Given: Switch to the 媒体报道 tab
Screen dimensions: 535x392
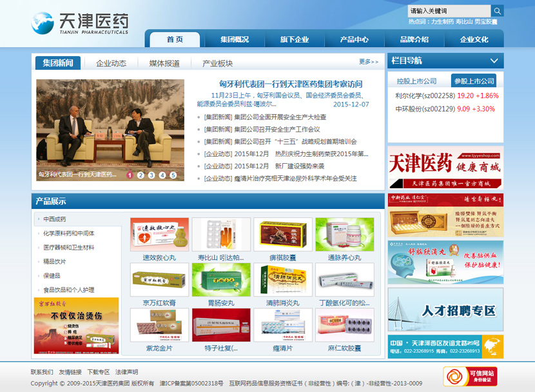Looking at the screenshot, I should click(x=164, y=63).
